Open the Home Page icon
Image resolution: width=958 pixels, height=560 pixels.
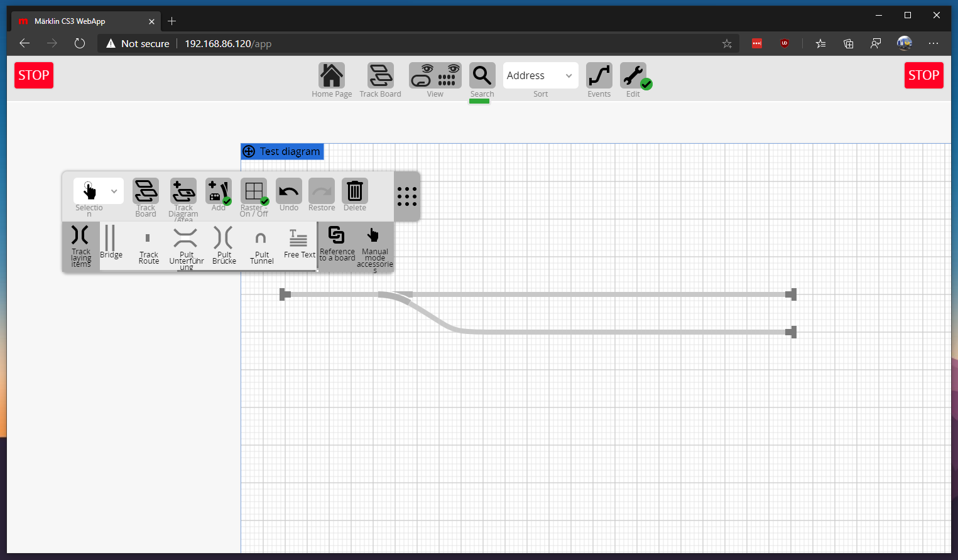332,75
